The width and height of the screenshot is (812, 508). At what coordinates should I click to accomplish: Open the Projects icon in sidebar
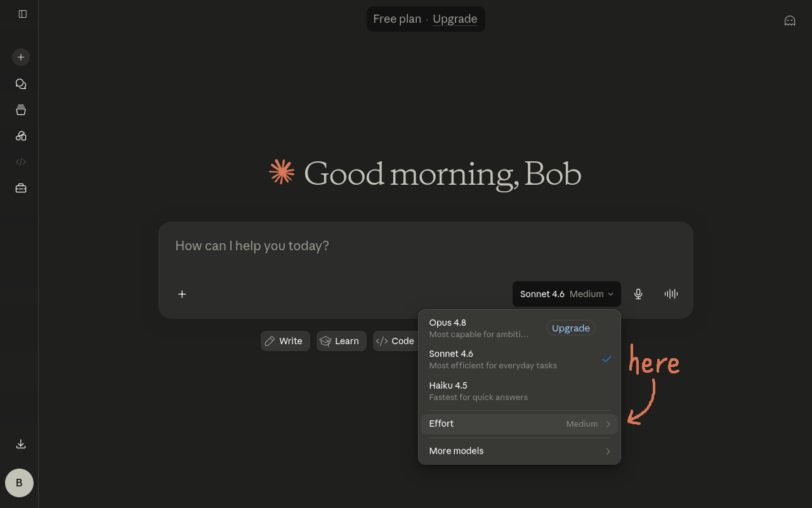click(21, 110)
